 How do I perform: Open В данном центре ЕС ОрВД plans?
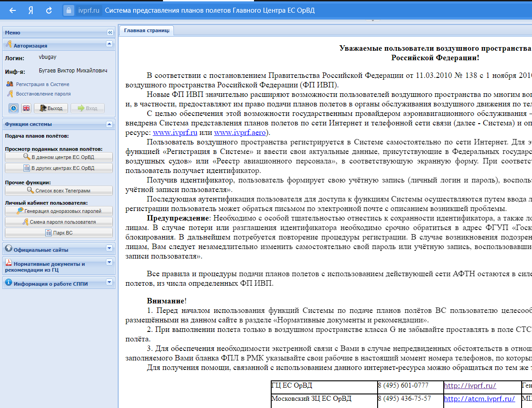tap(59, 157)
